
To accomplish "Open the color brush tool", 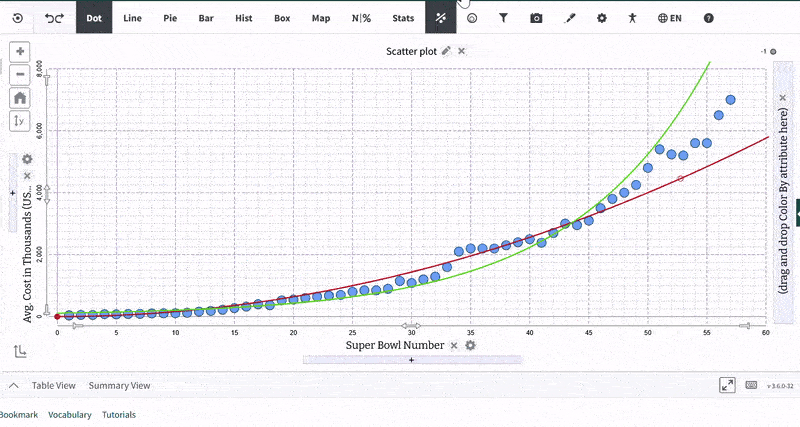I will click(x=569, y=18).
